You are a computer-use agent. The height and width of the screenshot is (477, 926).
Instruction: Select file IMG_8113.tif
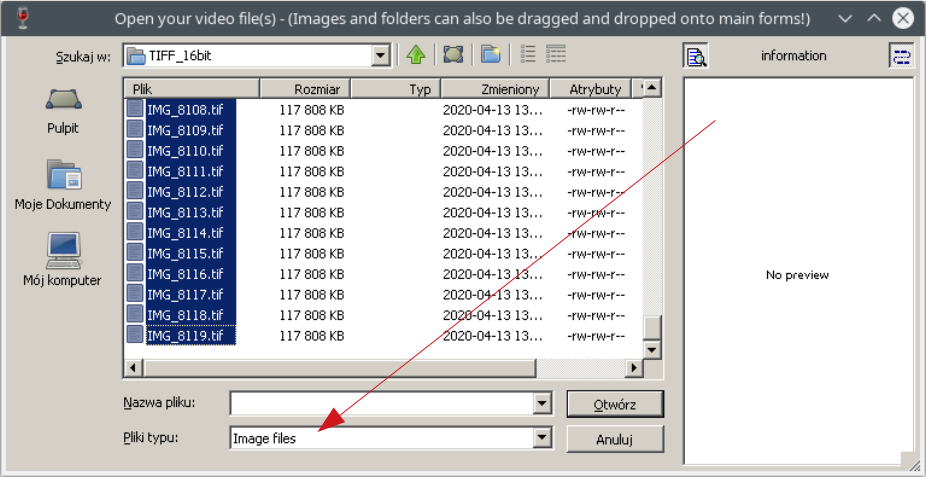[x=185, y=213]
